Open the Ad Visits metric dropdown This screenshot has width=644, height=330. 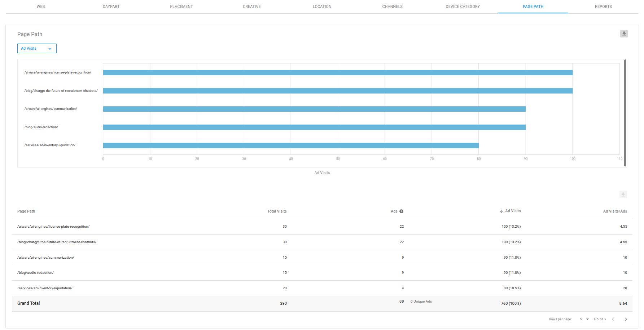tap(37, 49)
